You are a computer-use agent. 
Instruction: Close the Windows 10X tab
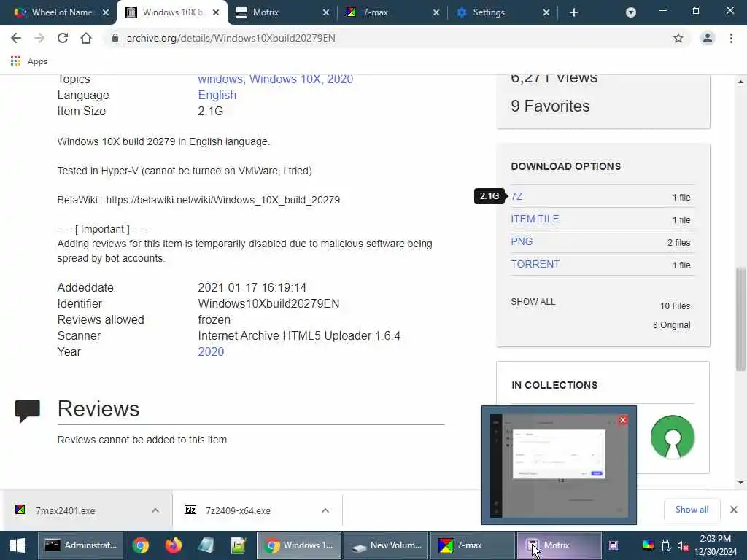coord(216,12)
